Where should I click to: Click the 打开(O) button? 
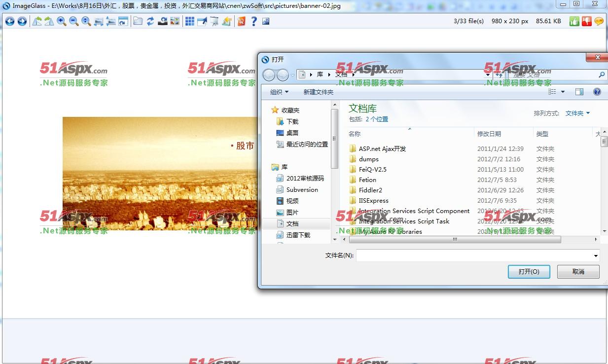pyautogui.click(x=529, y=272)
